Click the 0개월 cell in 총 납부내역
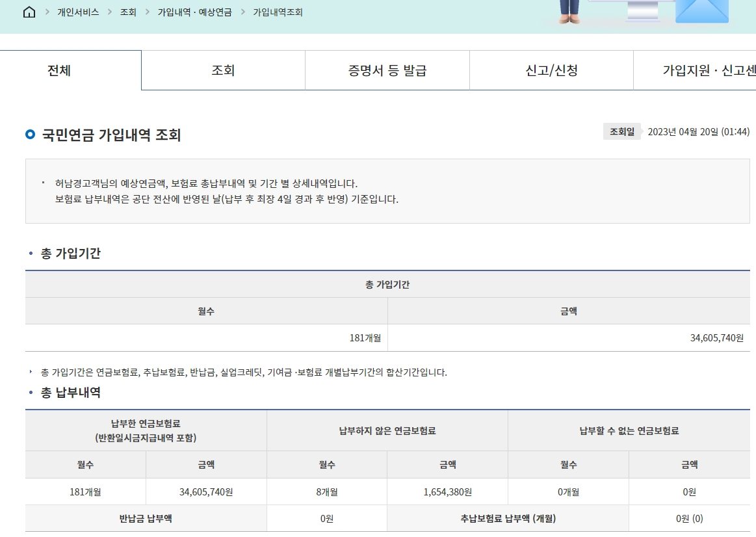The image size is (756, 537). point(568,491)
